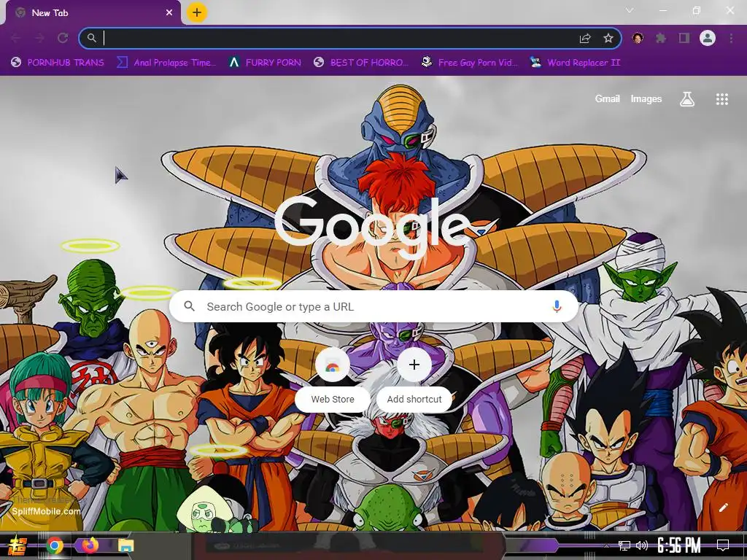Open the BEST OF HORRO... bookmark
Viewport: 747px width, 560px height.
362,63
